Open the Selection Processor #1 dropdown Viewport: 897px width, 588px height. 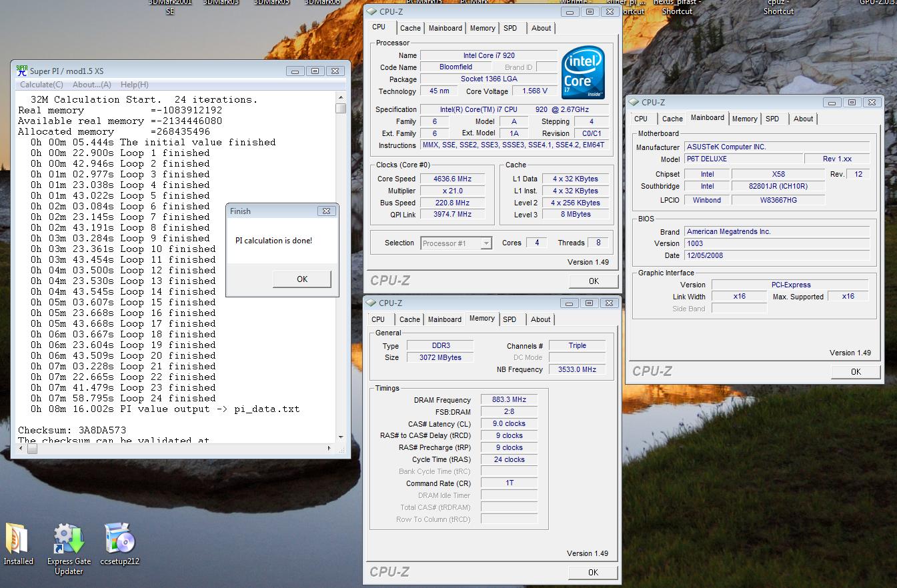(456, 243)
